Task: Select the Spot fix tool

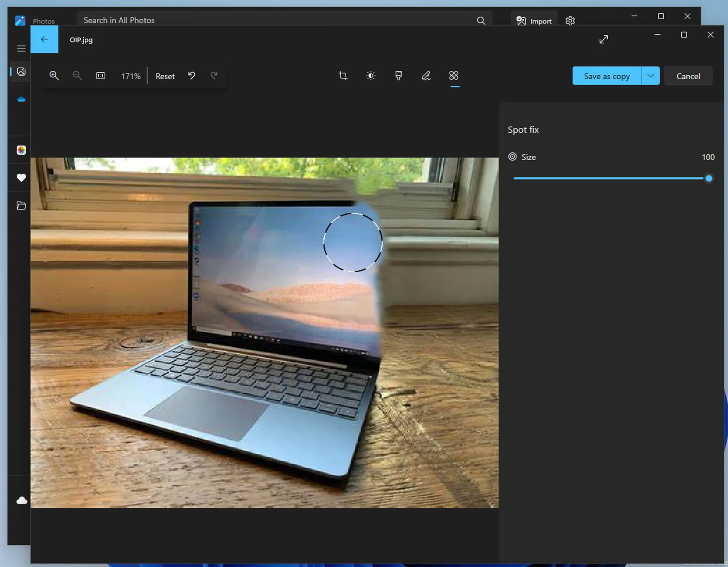Action: coord(453,75)
